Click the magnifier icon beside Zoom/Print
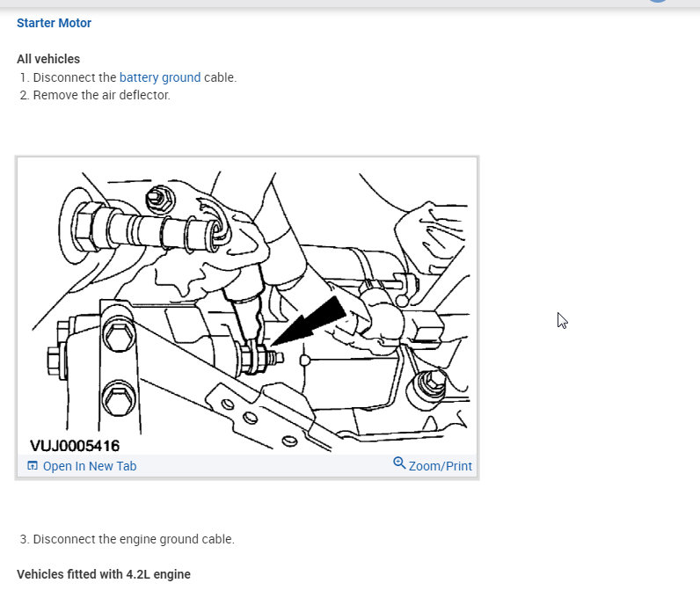The image size is (700, 605). point(399,463)
